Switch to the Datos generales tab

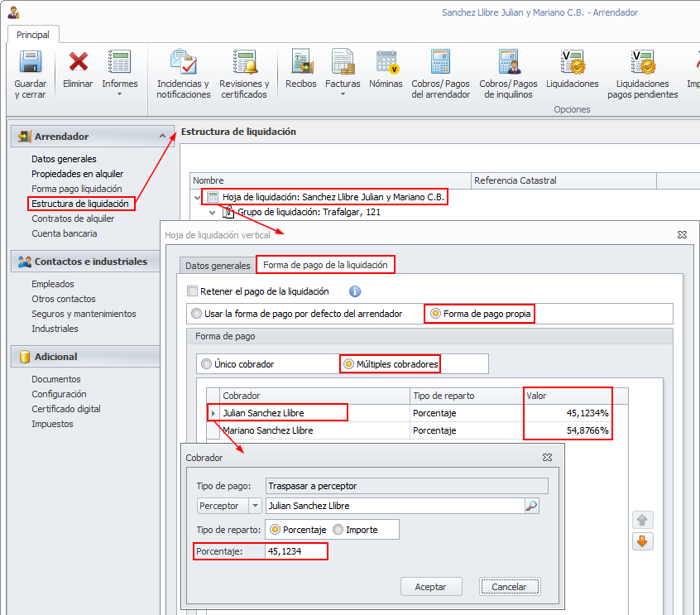point(218,266)
